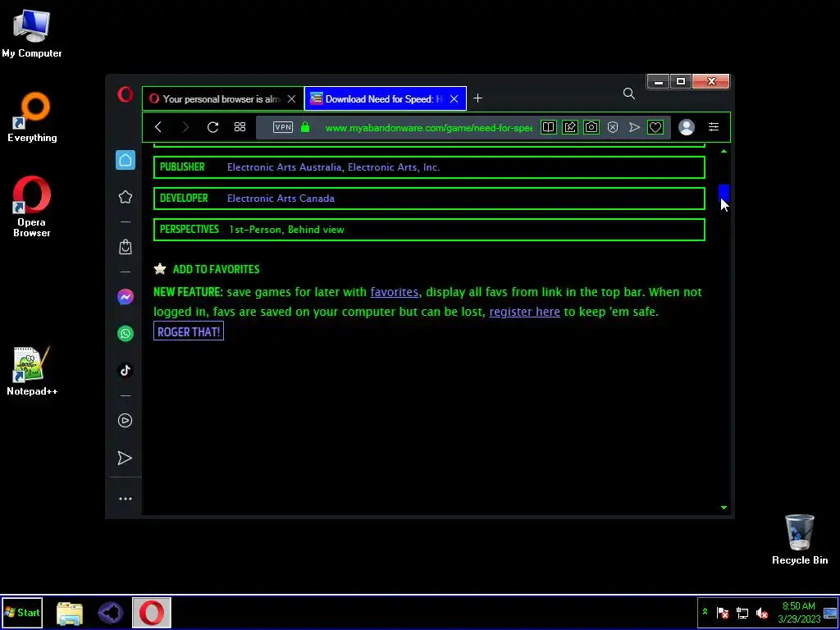Open Easy Setup sliders icon
This screenshot has width=840, height=630.
(x=714, y=127)
